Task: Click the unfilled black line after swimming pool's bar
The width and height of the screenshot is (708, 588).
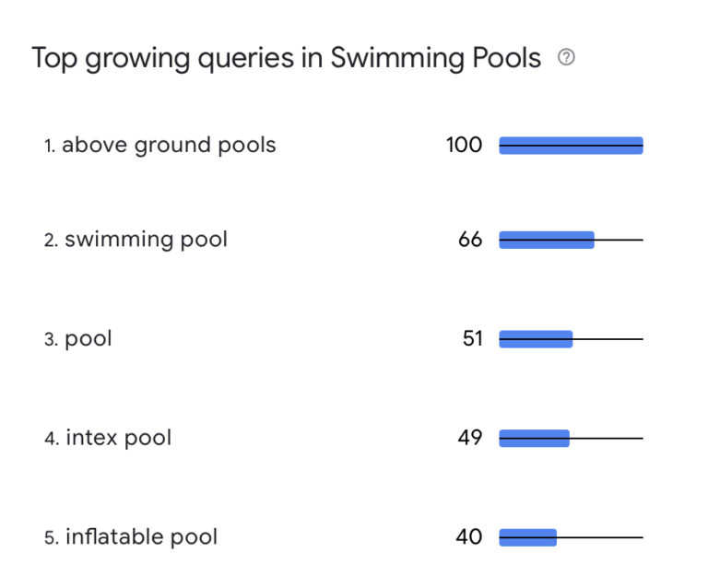Action: click(x=619, y=240)
